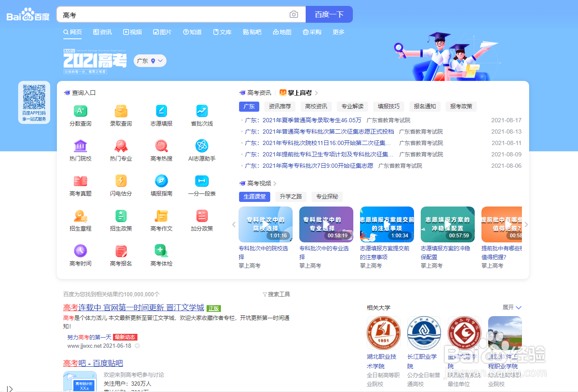The width and height of the screenshot is (578, 392).
Task: Switch to the 地图 search tab
Action: [x=282, y=32]
